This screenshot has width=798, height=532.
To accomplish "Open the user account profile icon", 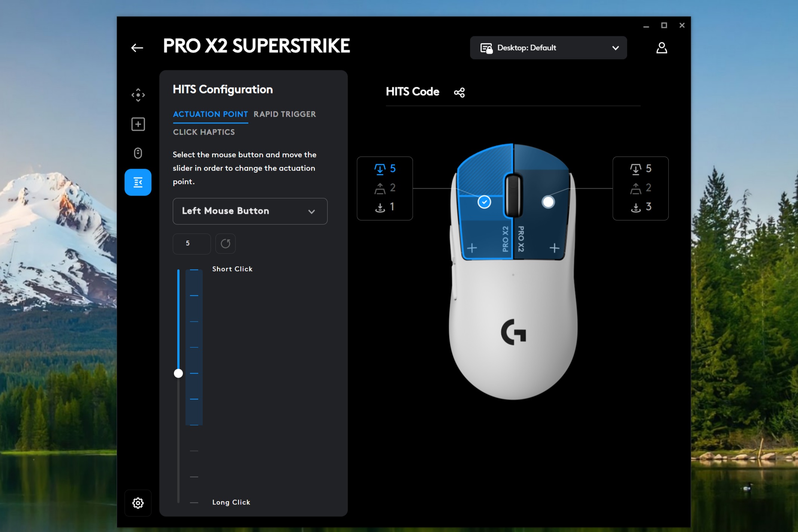I will point(662,48).
